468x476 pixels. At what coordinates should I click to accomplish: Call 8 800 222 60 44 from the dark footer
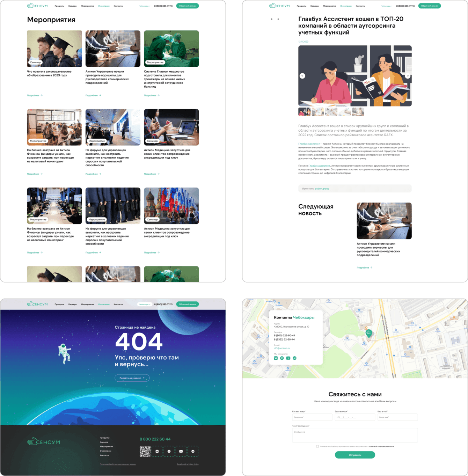coord(155,439)
